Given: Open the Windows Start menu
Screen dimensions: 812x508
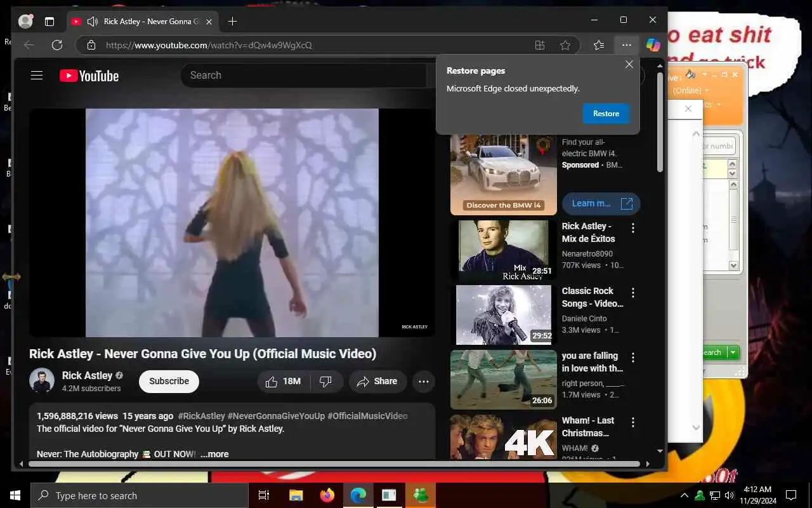Looking at the screenshot, I should [x=15, y=495].
